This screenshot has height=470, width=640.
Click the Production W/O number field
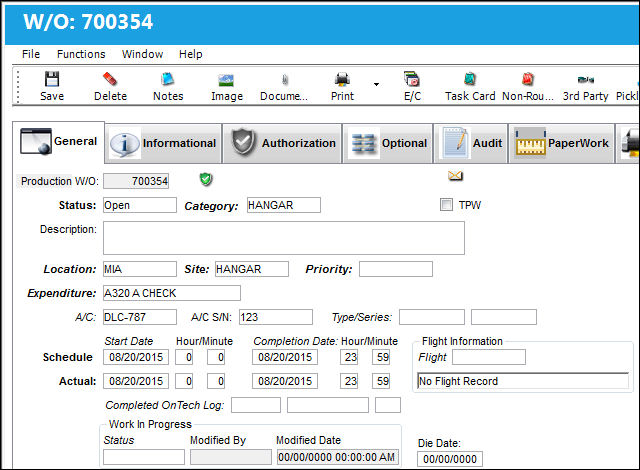click(136, 181)
